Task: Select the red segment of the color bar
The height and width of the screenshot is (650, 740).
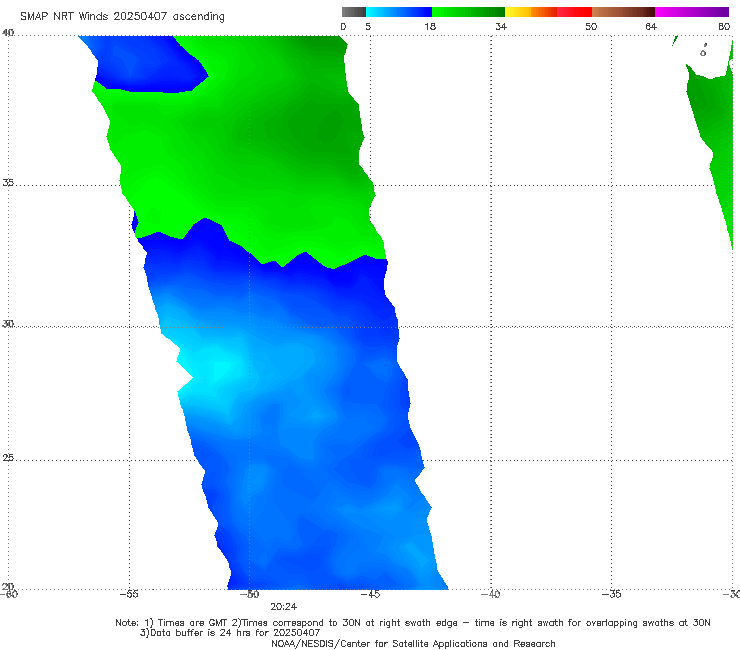Action: point(574,12)
